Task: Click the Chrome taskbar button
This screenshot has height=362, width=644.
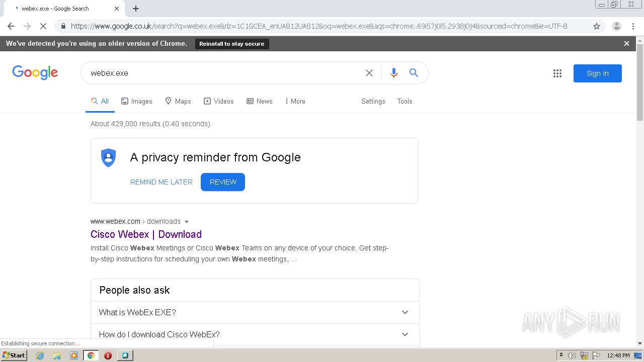Action: pos(91,355)
